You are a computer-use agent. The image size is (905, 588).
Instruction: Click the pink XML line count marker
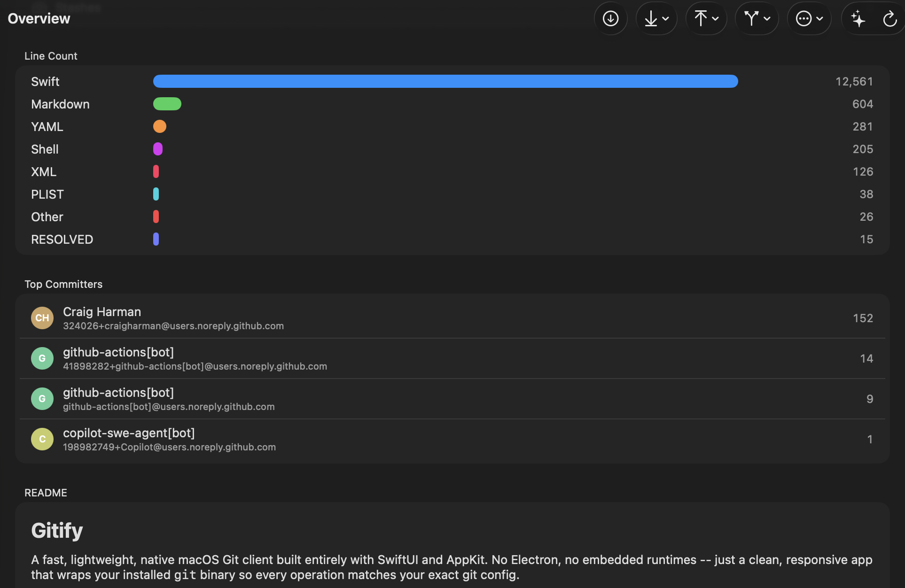(x=156, y=171)
